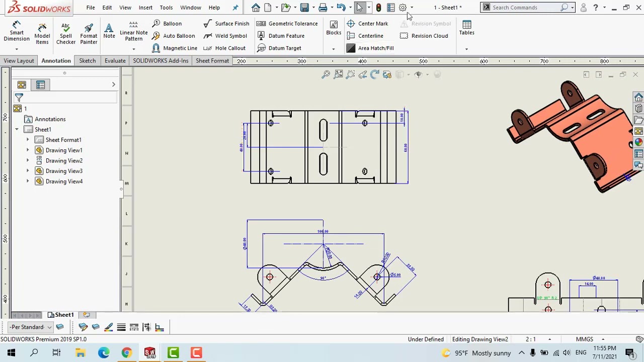Expand the Drawing View3 node
644x362 pixels.
tap(28, 171)
